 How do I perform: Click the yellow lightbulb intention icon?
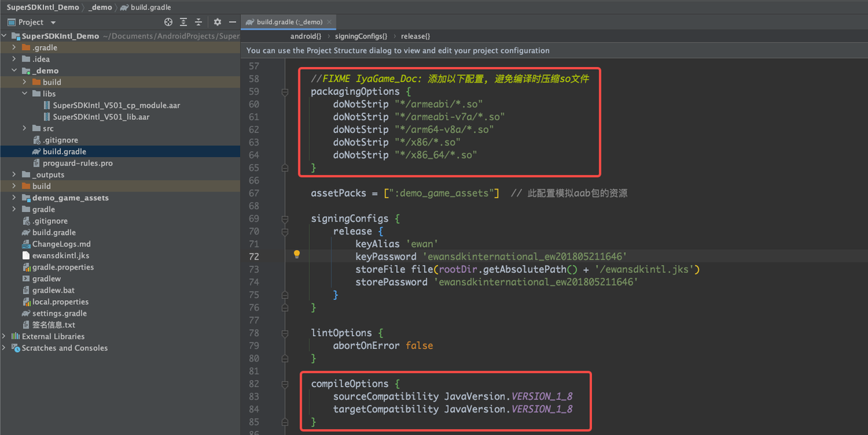296,255
